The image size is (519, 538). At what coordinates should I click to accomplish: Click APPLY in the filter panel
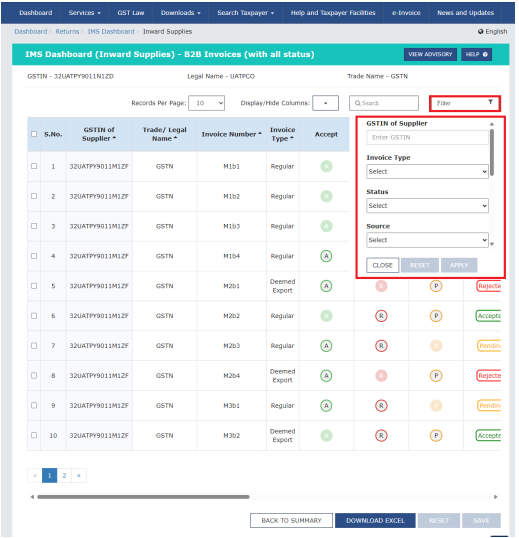459,265
